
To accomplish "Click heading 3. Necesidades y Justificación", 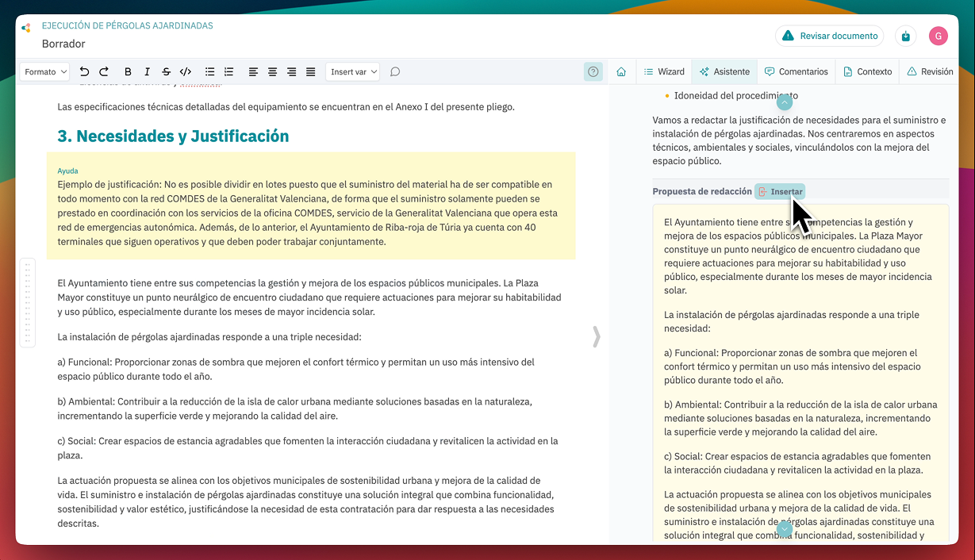I will point(173,136).
